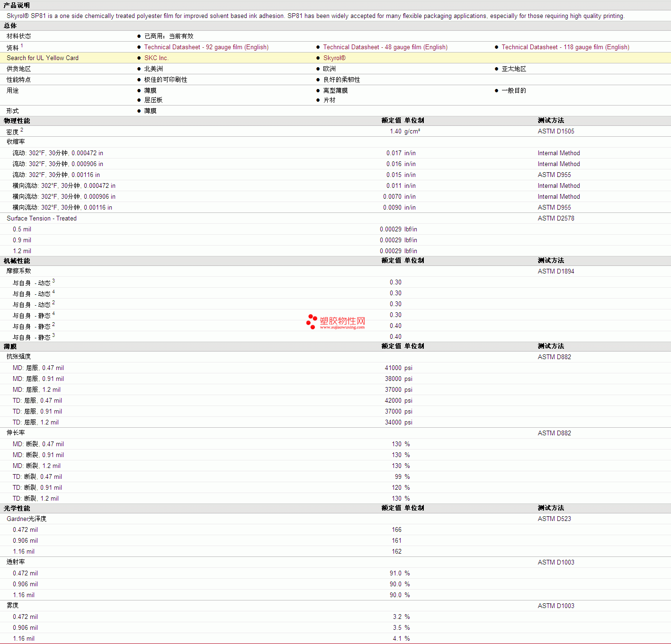Click the 离型薄膜 usage entry
Screen dimensions: 671x644
pos(335,90)
